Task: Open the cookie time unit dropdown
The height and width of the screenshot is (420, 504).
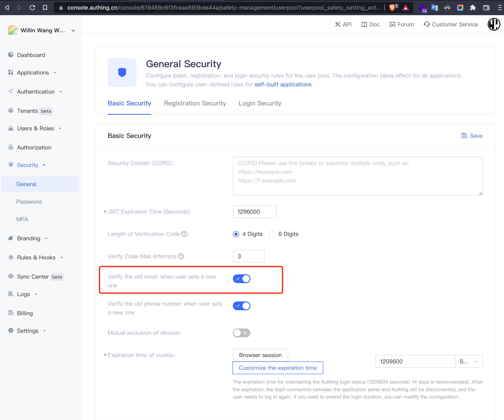Action: pyautogui.click(x=469, y=361)
